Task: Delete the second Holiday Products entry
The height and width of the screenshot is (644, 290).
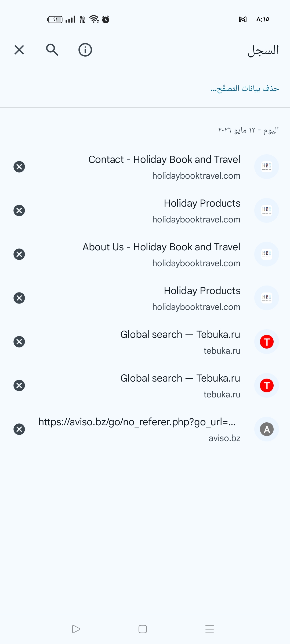Action: click(x=19, y=298)
